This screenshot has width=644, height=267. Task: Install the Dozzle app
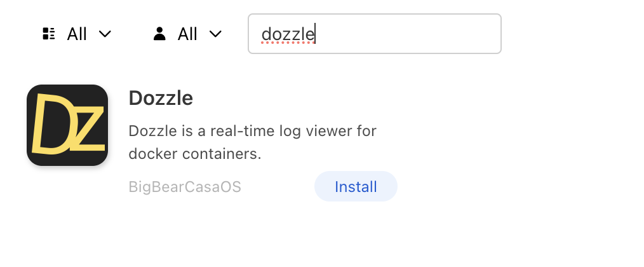click(x=356, y=186)
